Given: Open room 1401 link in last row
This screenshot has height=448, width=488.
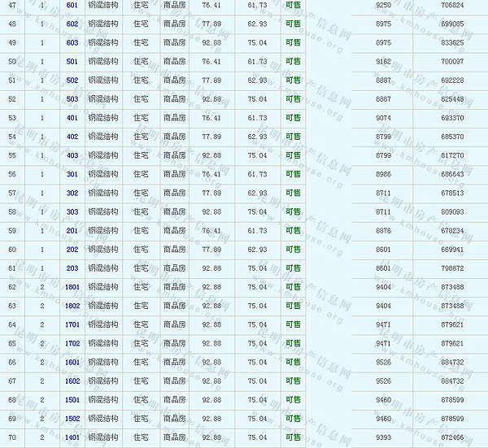Looking at the screenshot, I should [x=72, y=437].
